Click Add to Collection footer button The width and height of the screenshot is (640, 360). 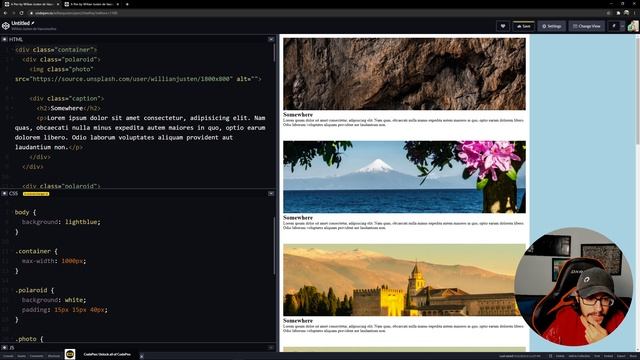coord(579,356)
